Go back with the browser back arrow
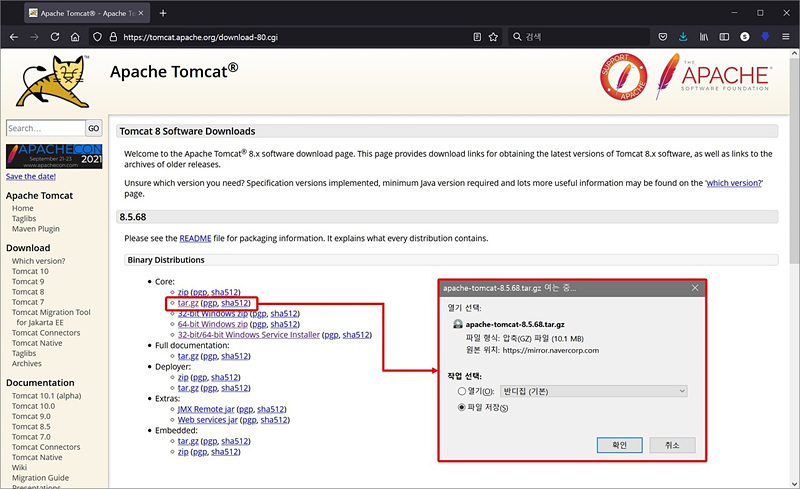Image resolution: width=800 pixels, height=489 pixels. pyautogui.click(x=14, y=37)
